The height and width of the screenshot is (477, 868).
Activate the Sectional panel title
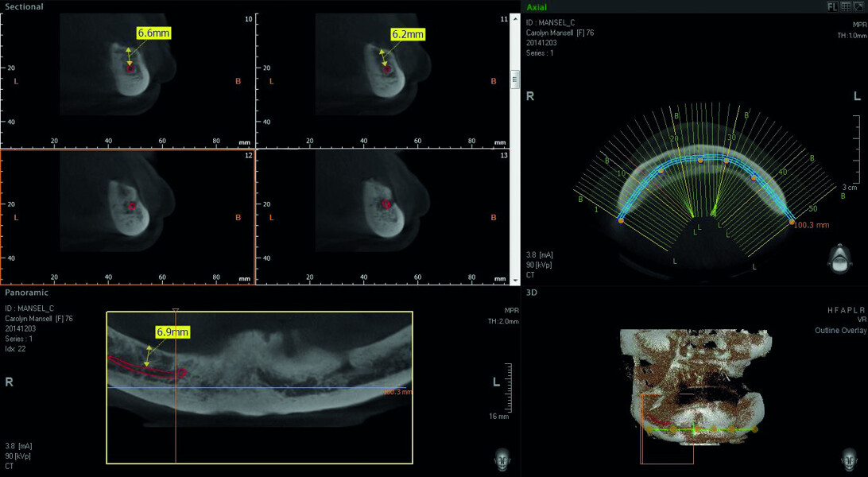pyautogui.click(x=24, y=6)
